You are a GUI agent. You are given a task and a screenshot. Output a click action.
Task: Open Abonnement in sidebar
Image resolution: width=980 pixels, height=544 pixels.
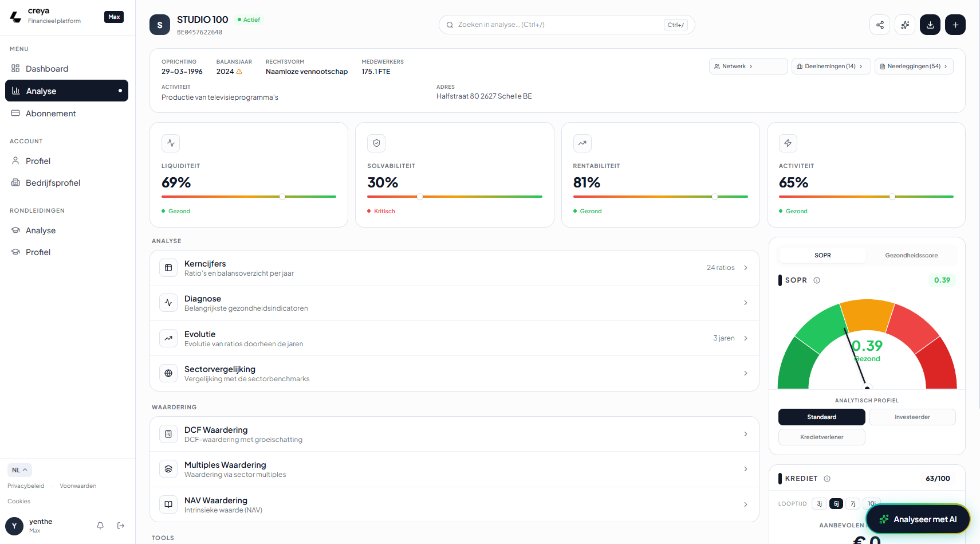tap(66, 114)
